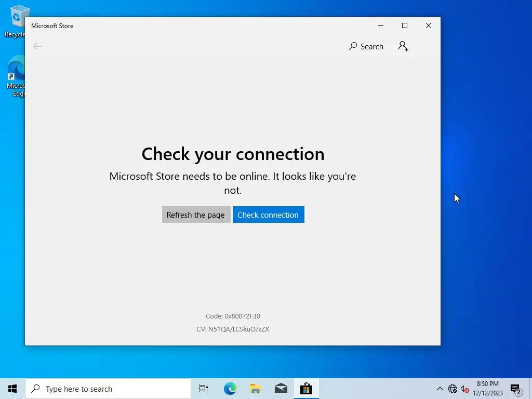The height and width of the screenshot is (399, 532).
Task: Click the muted volume tray icon
Action: click(465, 389)
